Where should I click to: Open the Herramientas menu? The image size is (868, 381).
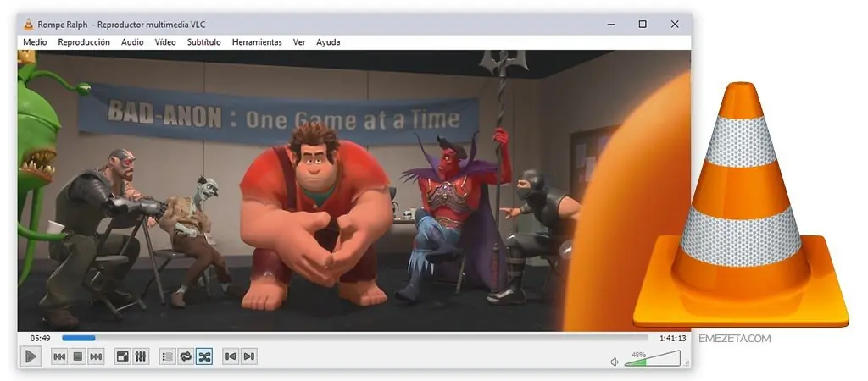(x=257, y=42)
